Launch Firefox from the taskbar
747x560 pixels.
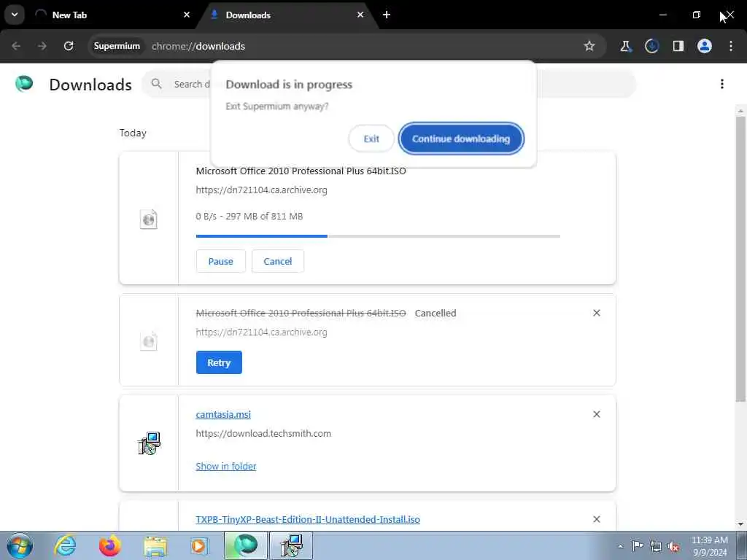coord(109,545)
